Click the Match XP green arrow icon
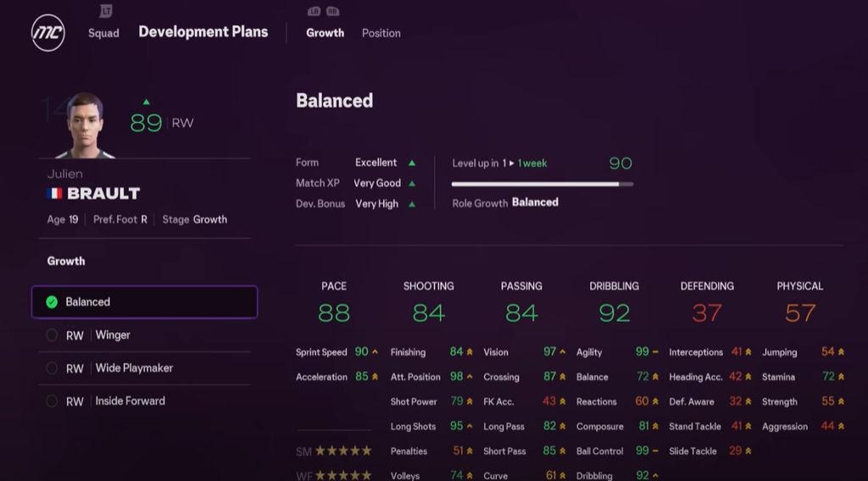This screenshot has width=868, height=481. [x=412, y=183]
